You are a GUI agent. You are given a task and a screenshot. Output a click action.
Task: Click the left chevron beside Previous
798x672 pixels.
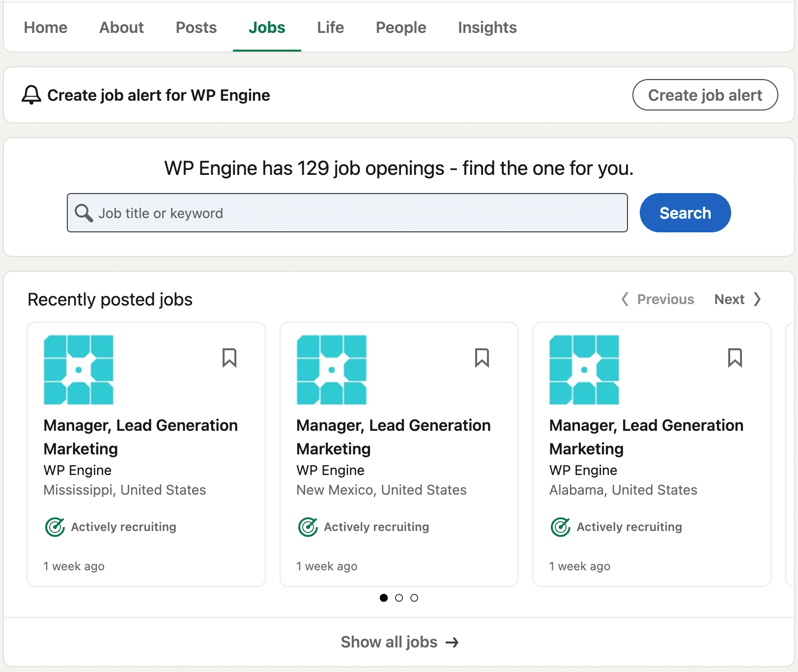coord(625,299)
